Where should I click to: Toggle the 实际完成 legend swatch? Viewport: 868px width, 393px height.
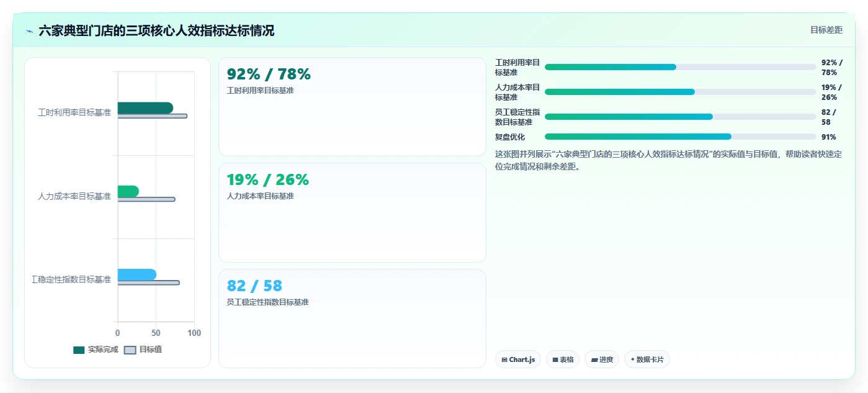(79, 350)
